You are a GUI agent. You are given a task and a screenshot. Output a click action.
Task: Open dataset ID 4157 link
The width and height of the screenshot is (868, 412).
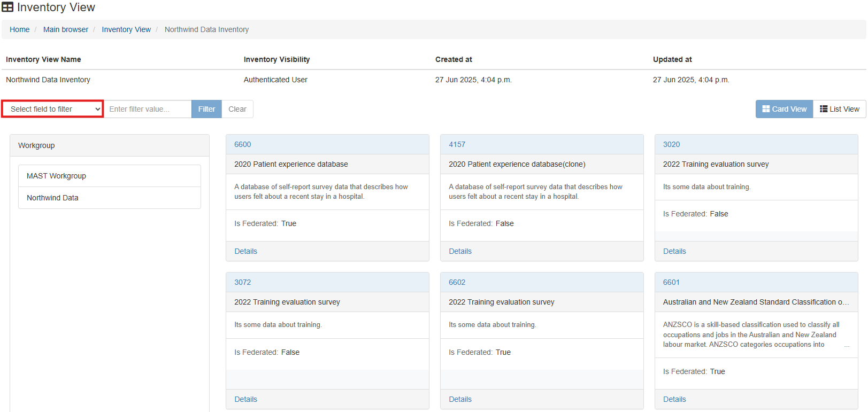457,144
